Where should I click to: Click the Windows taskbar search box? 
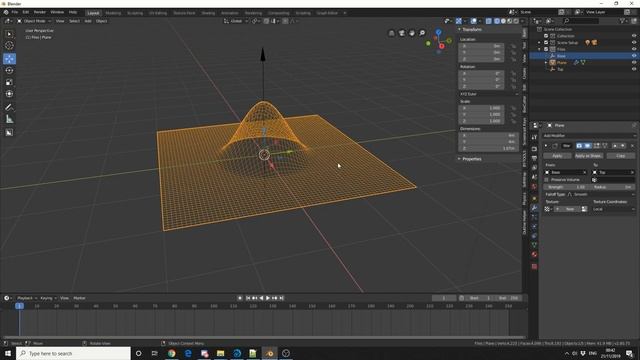tap(74, 353)
